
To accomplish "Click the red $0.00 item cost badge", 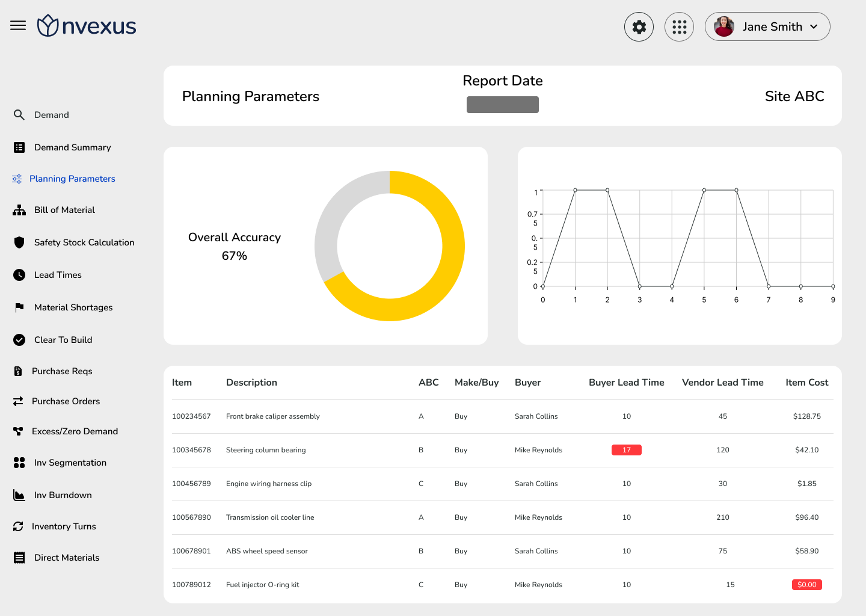I will (807, 585).
